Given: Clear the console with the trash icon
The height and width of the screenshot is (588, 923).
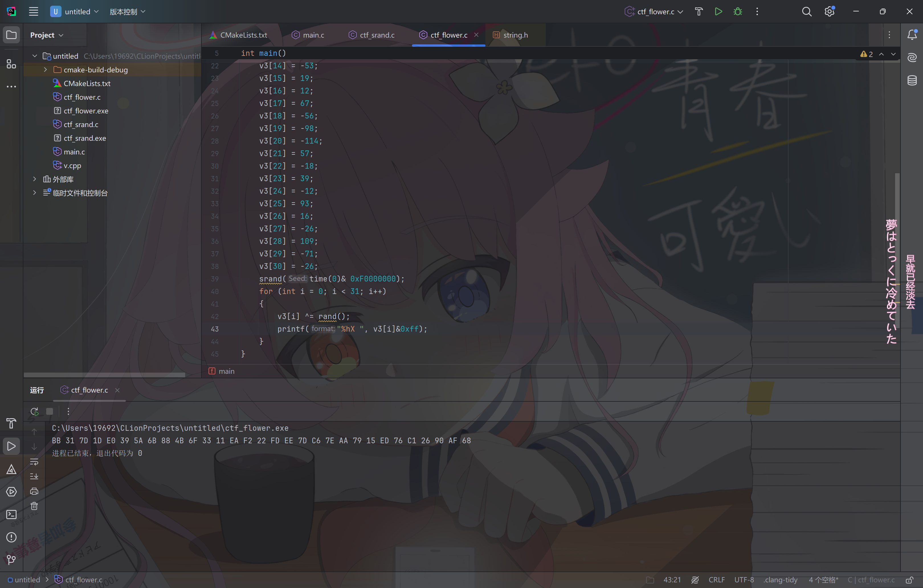Looking at the screenshot, I should pyautogui.click(x=34, y=506).
